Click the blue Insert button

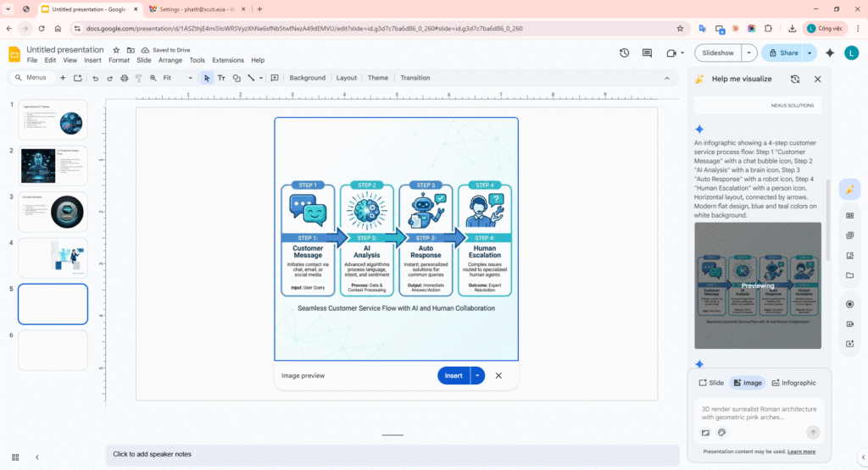coord(453,375)
